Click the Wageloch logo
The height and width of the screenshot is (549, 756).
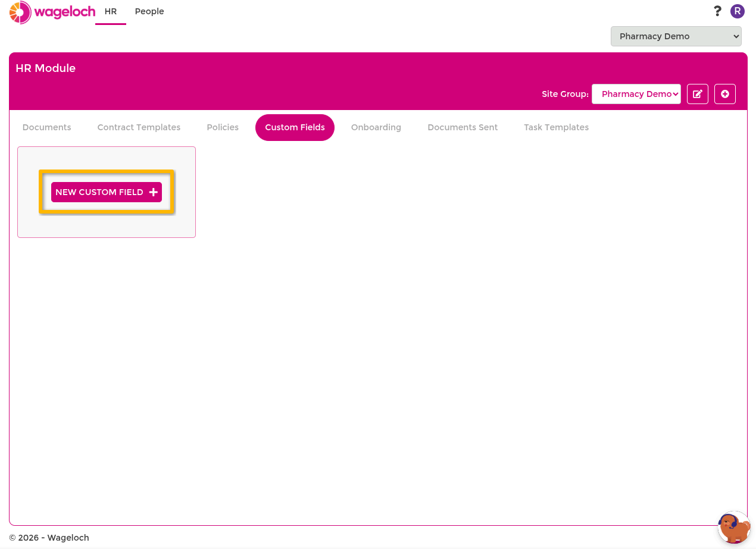[x=52, y=12]
